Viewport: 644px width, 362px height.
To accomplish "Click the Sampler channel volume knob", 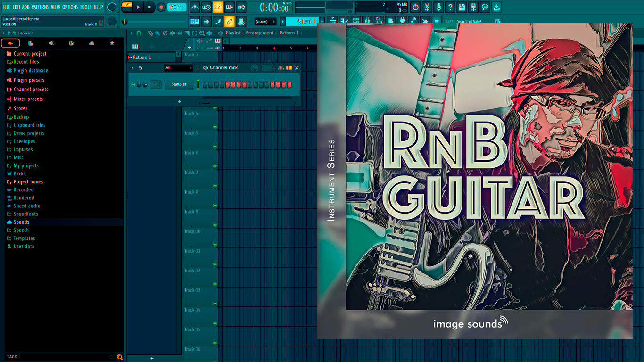I will (x=145, y=84).
